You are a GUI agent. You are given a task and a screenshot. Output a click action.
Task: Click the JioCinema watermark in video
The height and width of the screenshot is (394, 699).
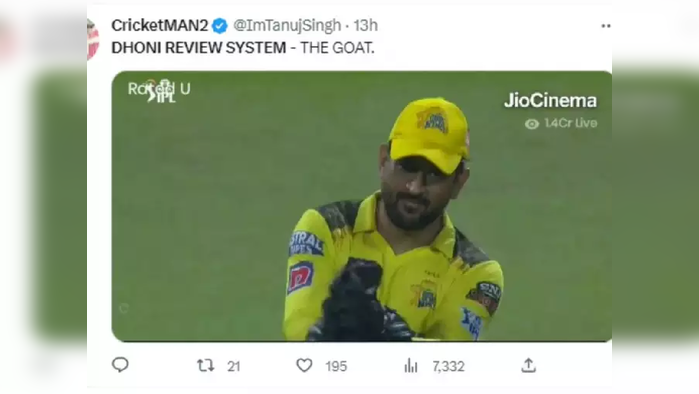click(550, 101)
